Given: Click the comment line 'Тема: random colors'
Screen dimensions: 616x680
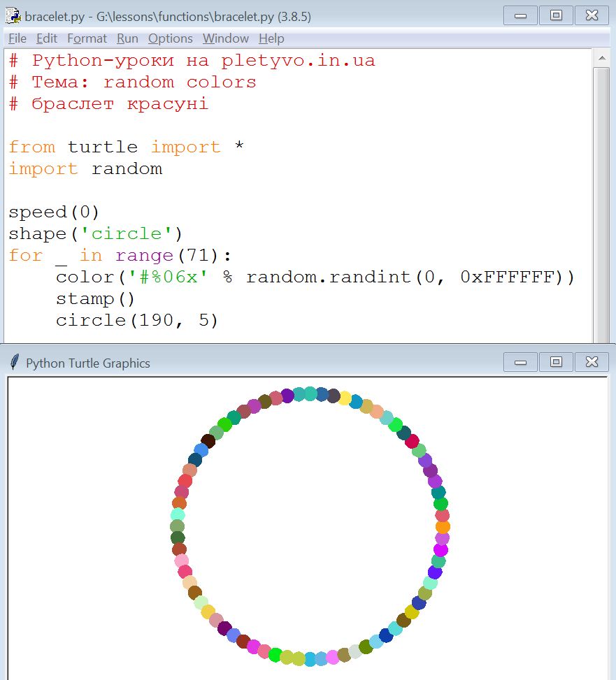Looking at the screenshot, I should point(132,82).
